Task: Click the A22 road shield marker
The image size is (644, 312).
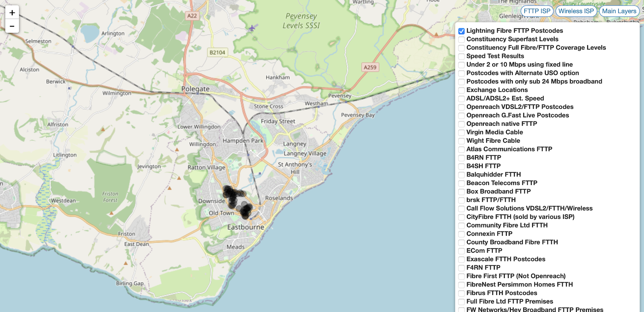Action: (192, 16)
